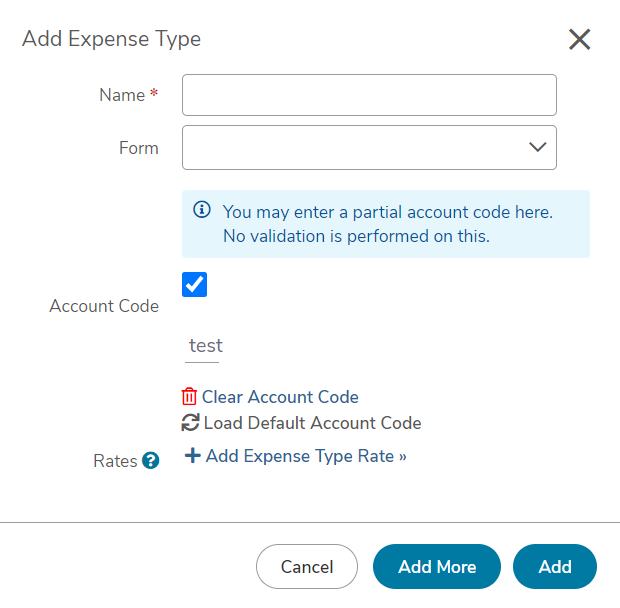Confirm with the Add button
This screenshot has height=608, width=620.
555,566
